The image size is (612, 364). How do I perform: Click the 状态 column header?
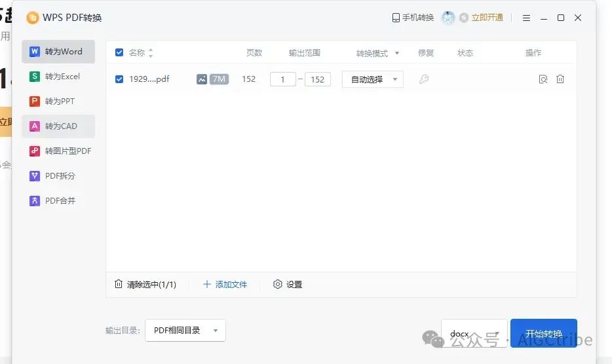point(465,52)
